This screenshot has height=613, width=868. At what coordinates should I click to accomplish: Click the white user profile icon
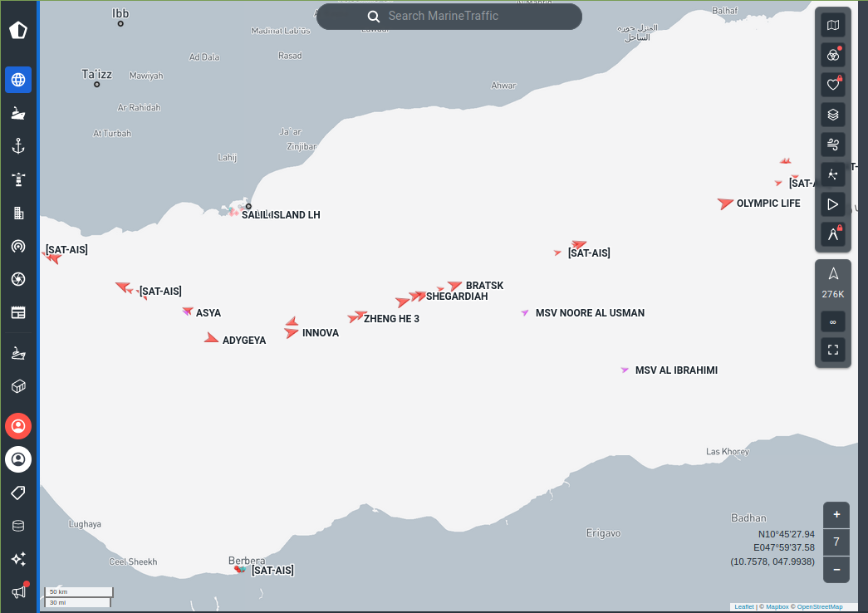18,459
